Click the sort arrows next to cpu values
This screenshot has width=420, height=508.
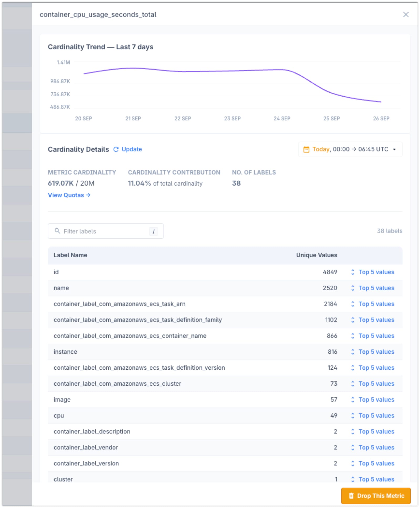(353, 416)
